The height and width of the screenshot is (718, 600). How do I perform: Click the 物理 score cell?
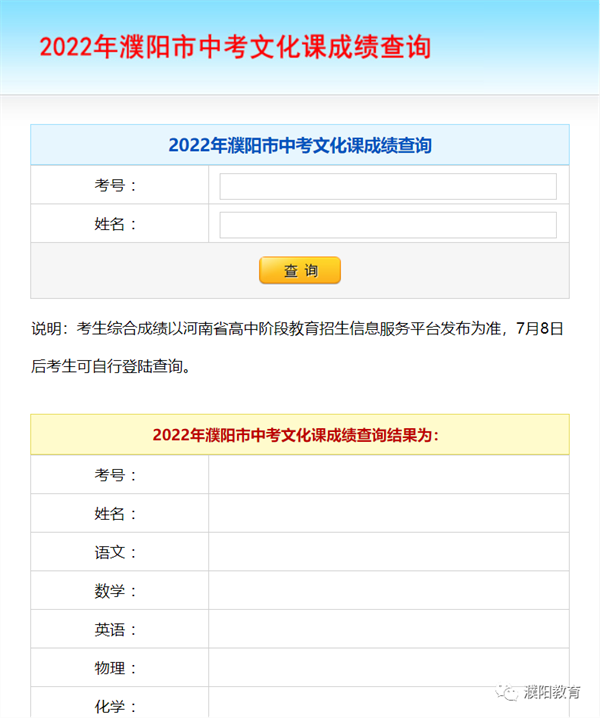click(389, 667)
